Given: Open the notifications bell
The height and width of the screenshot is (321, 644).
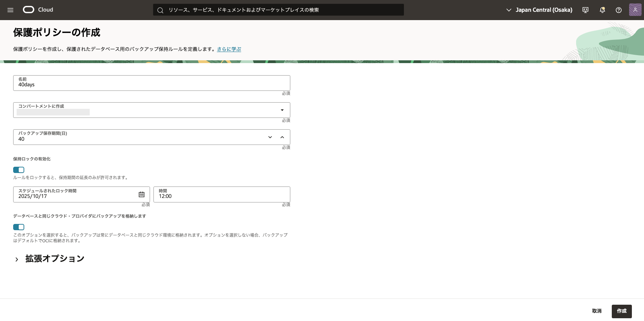Looking at the screenshot, I should [602, 10].
